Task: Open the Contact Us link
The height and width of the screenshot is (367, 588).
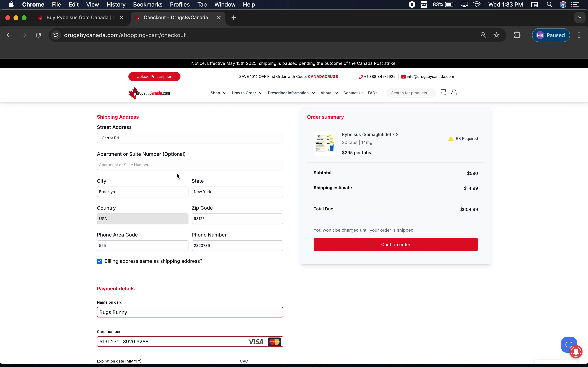Action: tap(353, 93)
